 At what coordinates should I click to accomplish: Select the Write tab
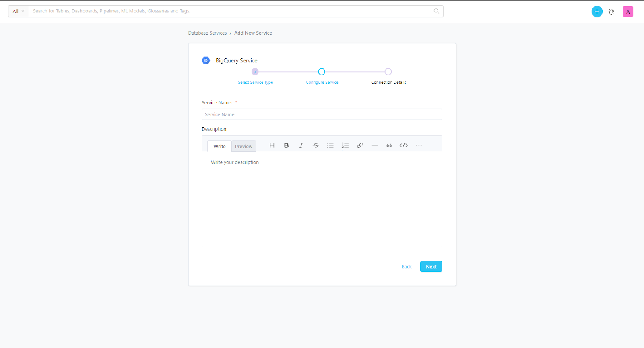(x=219, y=147)
